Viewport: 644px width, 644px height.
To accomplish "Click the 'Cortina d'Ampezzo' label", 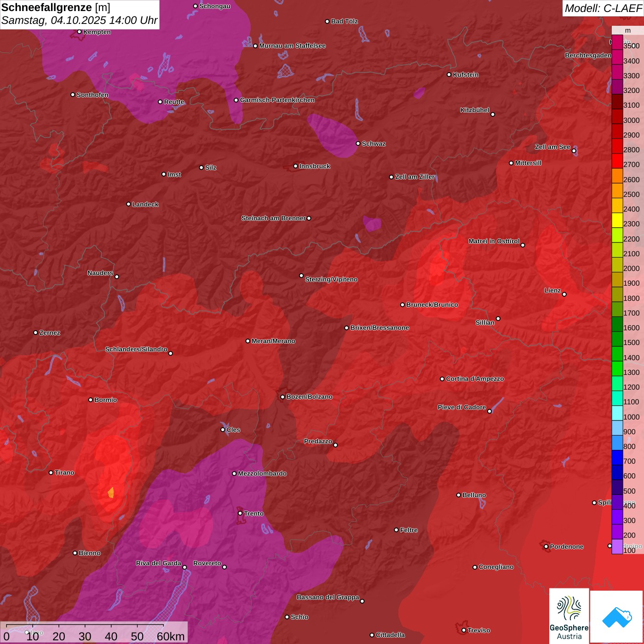I will point(475,379).
